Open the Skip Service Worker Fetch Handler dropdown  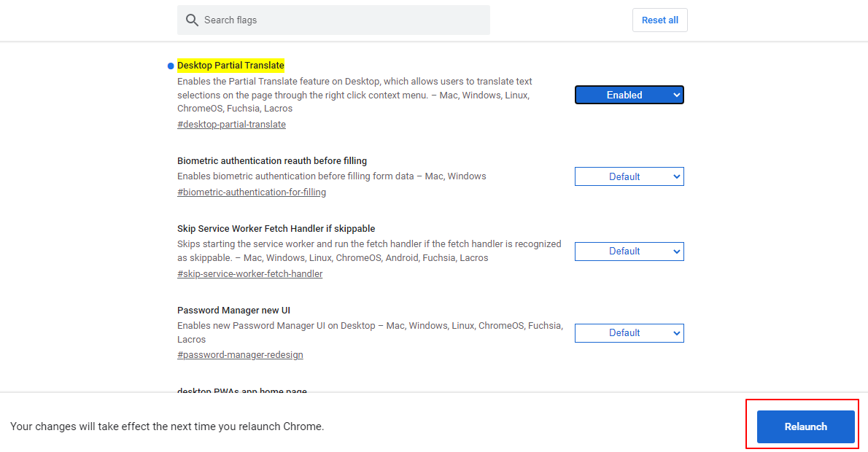[x=629, y=252]
